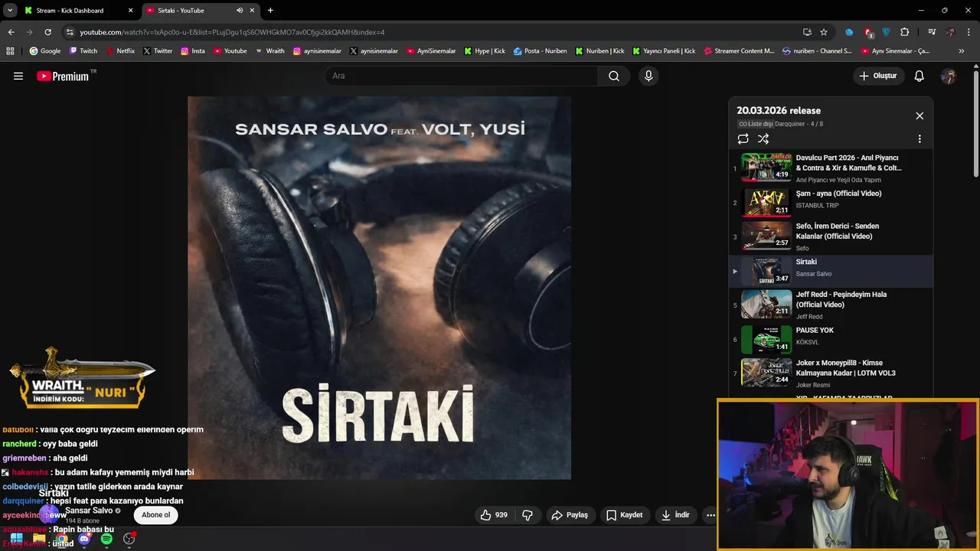Start voice search with the microphone icon
This screenshot has width=980, height=551.
[x=648, y=76]
